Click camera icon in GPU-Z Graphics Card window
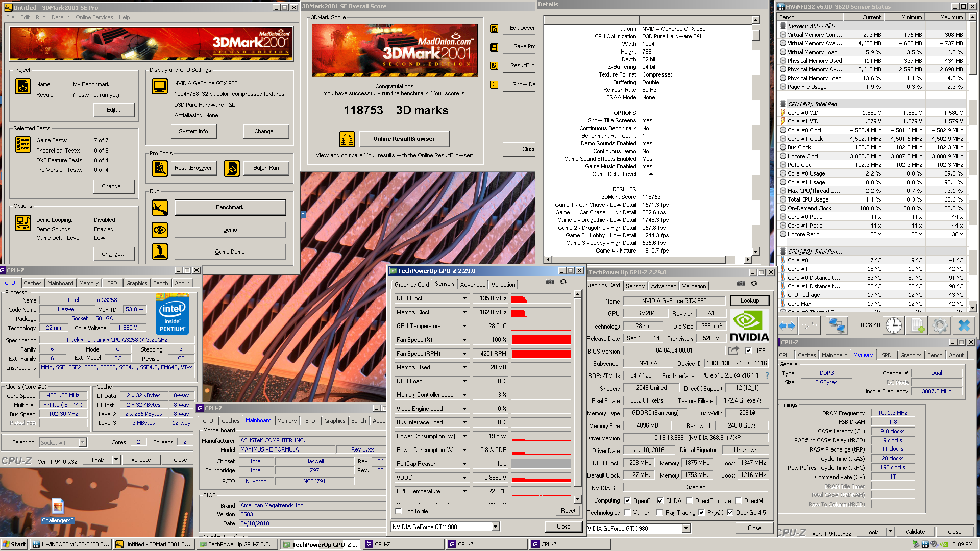This screenshot has height=551, width=980. coord(741,283)
